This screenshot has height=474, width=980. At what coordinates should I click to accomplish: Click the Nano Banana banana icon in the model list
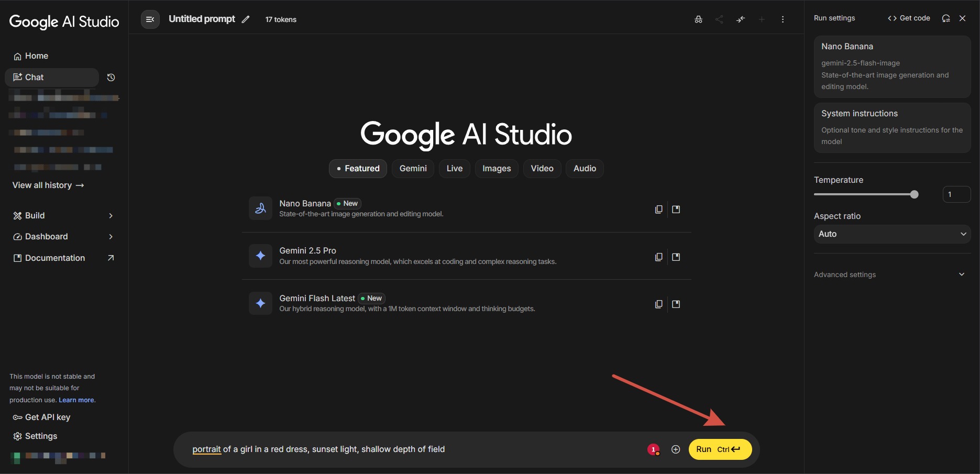(x=260, y=208)
